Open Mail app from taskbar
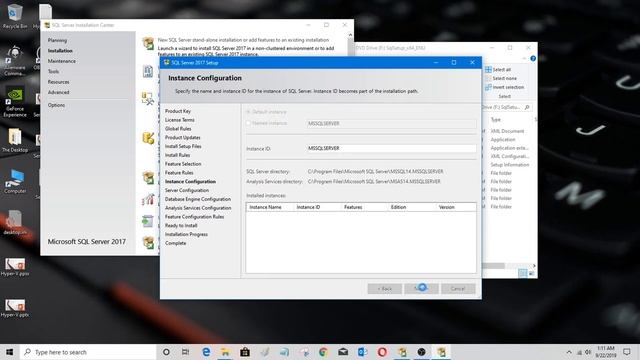This screenshot has height=360, width=640. [x=343, y=352]
